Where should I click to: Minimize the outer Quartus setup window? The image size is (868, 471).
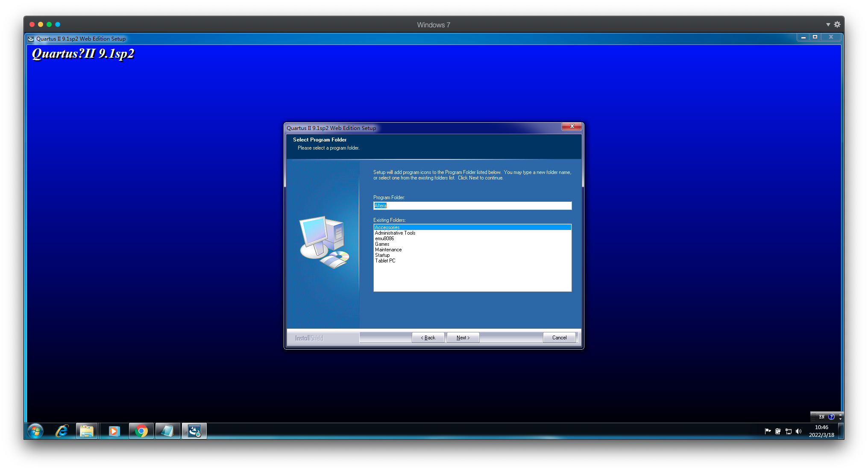point(803,37)
